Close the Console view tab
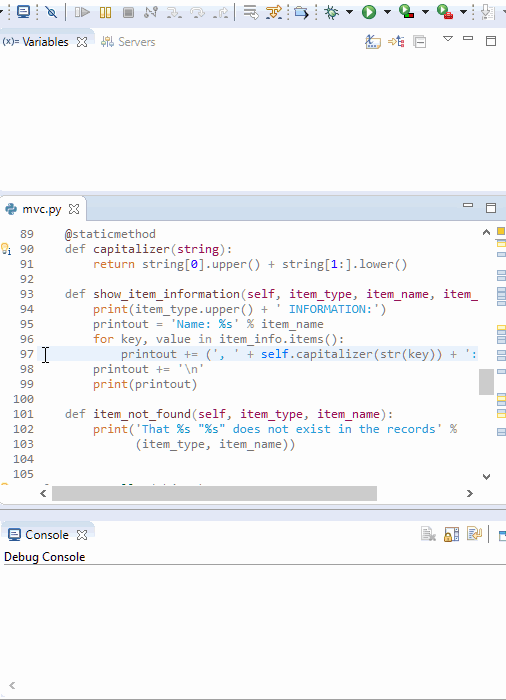The height and width of the screenshot is (700, 506). click(82, 535)
